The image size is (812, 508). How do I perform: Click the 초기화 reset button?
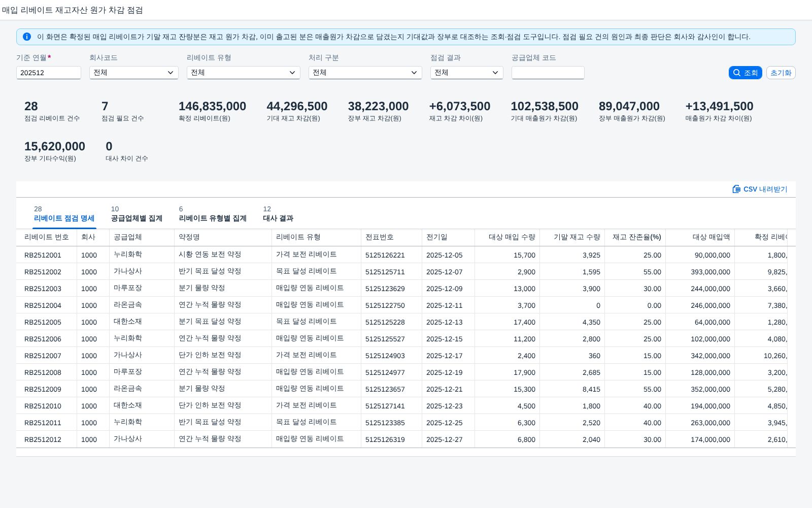[x=781, y=73]
